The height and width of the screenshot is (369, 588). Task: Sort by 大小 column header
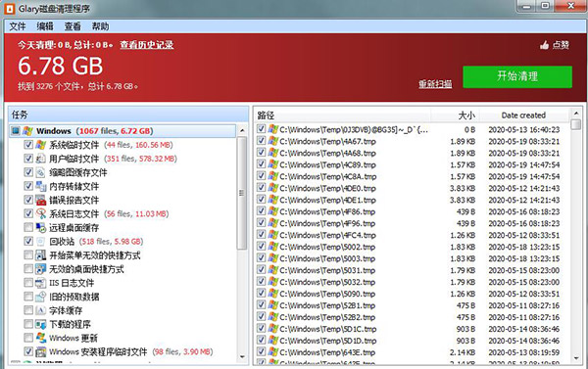(x=455, y=115)
